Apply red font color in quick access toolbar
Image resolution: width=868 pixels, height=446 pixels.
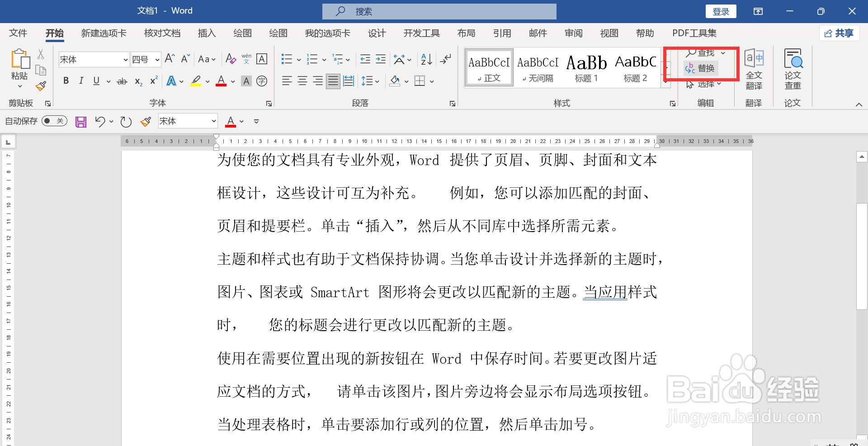coord(231,121)
